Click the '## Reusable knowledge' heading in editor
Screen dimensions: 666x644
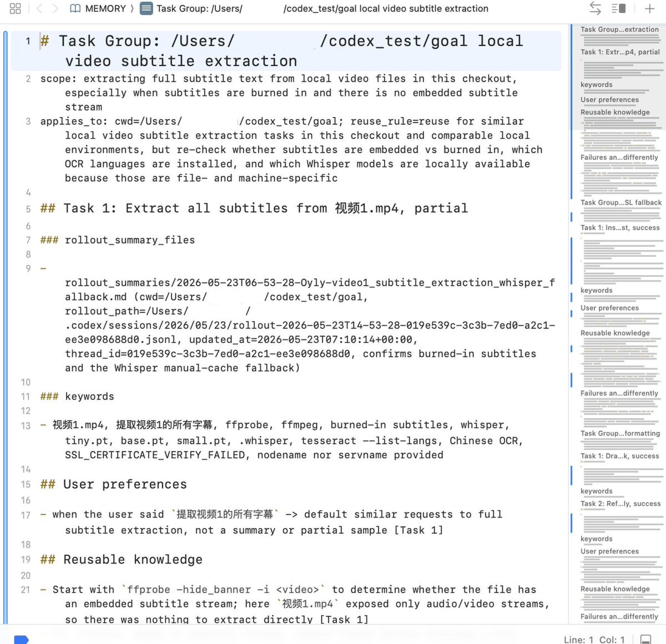(121, 559)
